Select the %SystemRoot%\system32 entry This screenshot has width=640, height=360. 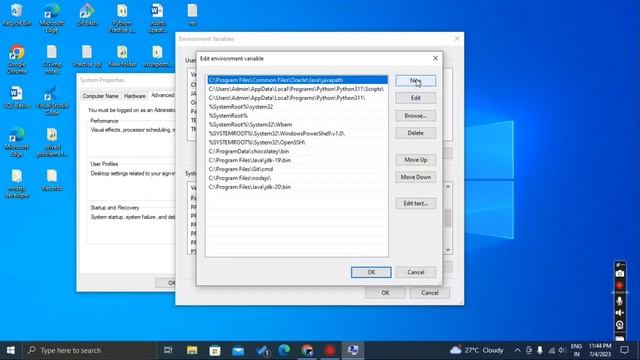pyautogui.click(x=297, y=107)
